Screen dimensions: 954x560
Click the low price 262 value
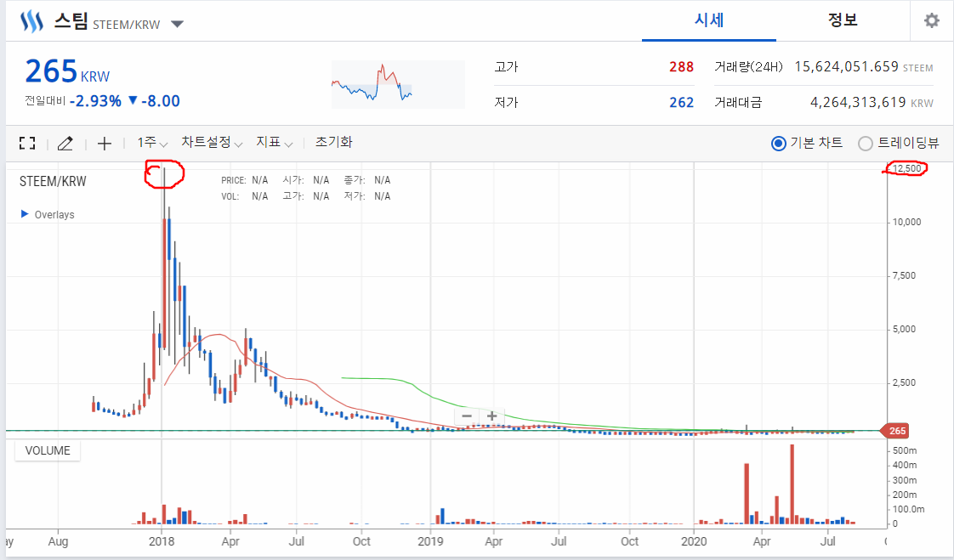pos(681,103)
